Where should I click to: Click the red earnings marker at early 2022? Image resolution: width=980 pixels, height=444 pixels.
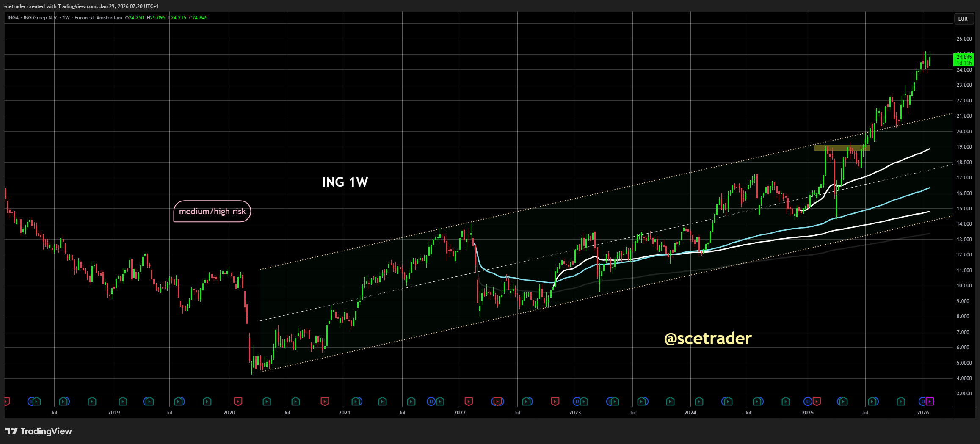coord(469,401)
